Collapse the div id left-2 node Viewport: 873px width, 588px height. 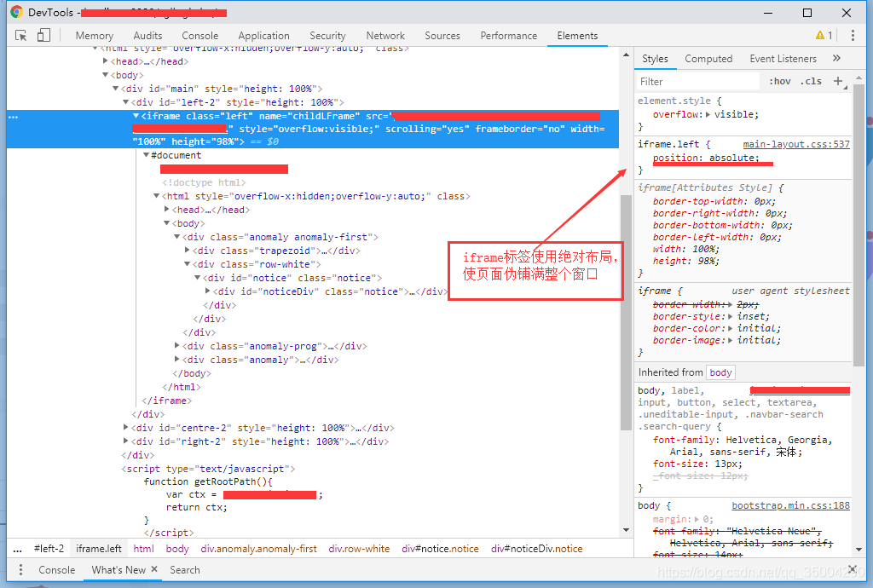pyautogui.click(x=126, y=101)
